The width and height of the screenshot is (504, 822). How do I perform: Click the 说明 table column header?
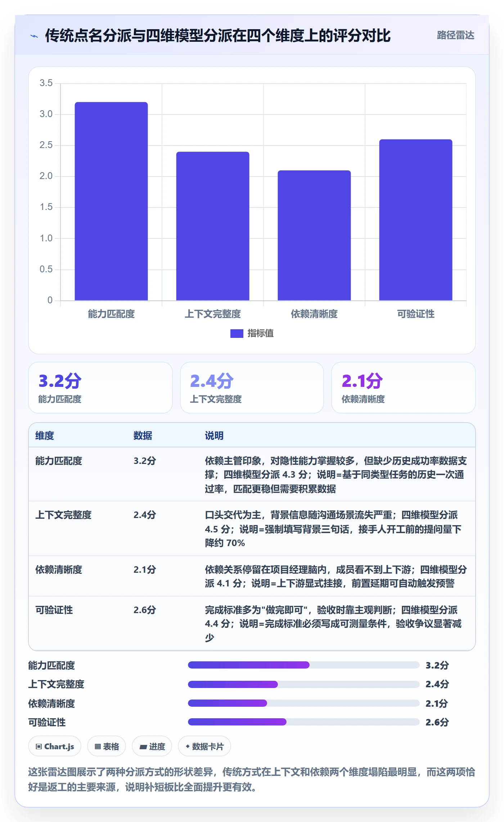coord(214,435)
